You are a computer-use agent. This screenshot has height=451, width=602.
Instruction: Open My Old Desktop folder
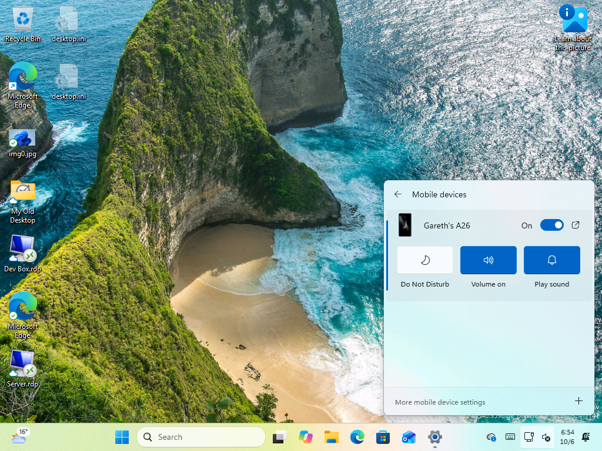click(23, 202)
